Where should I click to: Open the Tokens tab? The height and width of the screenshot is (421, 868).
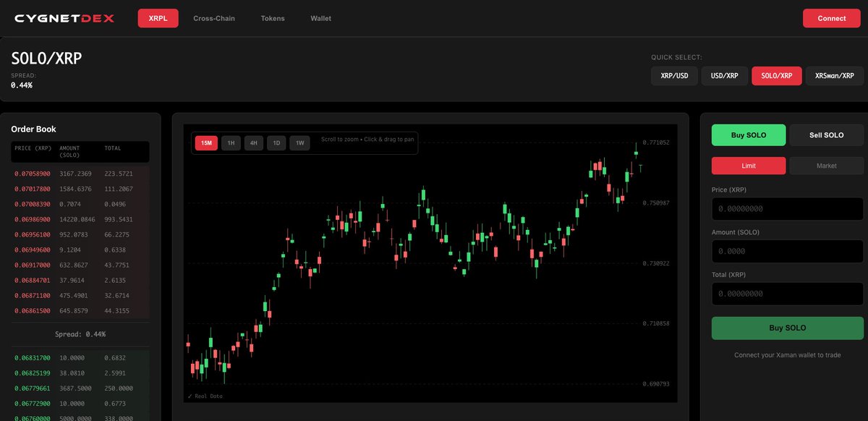pyautogui.click(x=273, y=18)
